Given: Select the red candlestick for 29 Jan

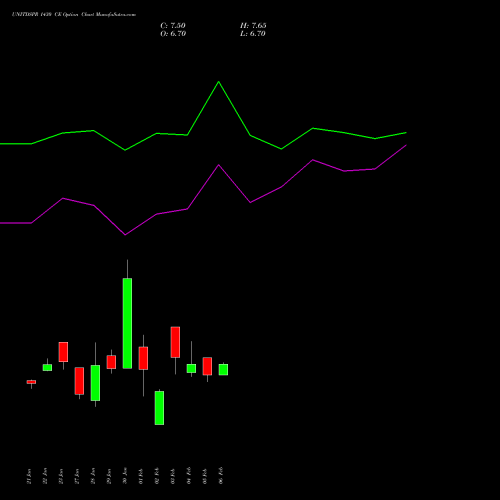Looking at the screenshot, I should (111, 362).
